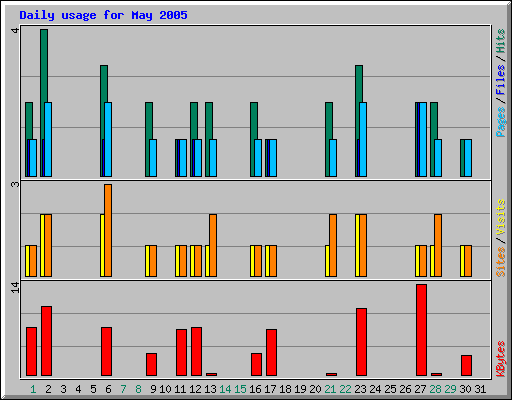This screenshot has width=512, height=400.
Task: Click the day 6 axis label
Action: point(108,389)
